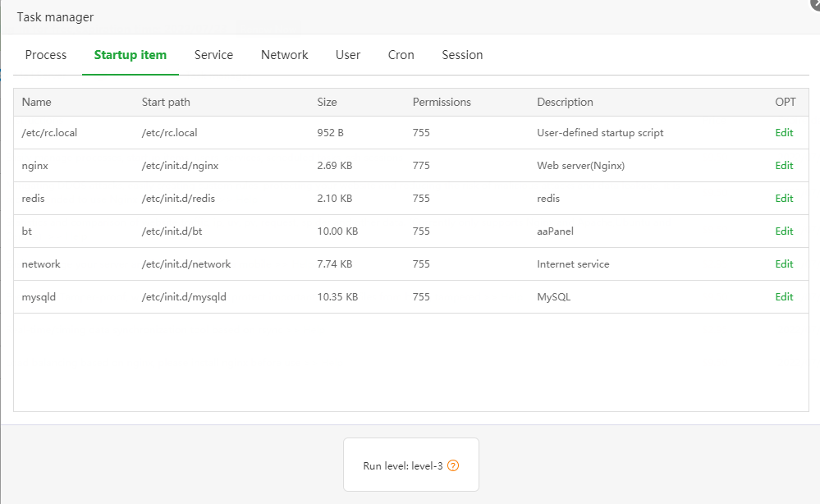Switch to the Process tab
Screen dimensions: 820x504
pyautogui.click(x=46, y=55)
